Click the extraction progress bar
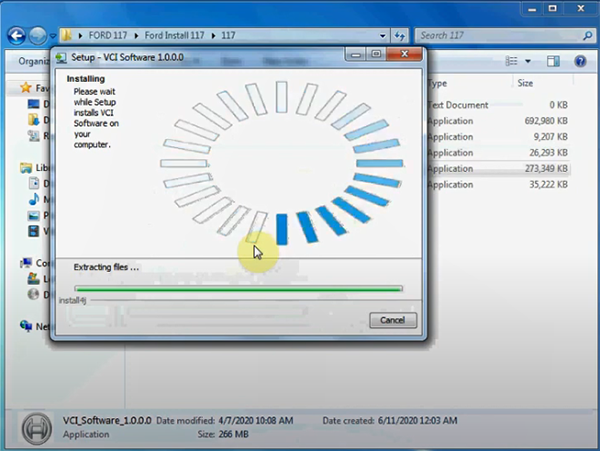 click(x=238, y=289)
